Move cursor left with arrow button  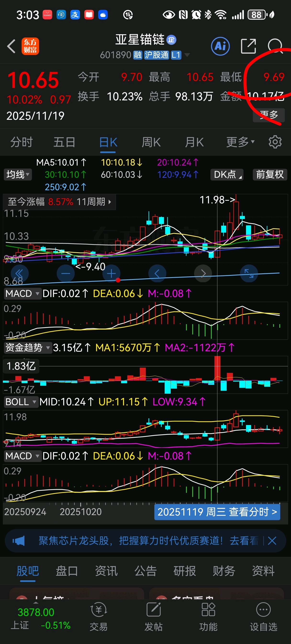coord(157,274)
